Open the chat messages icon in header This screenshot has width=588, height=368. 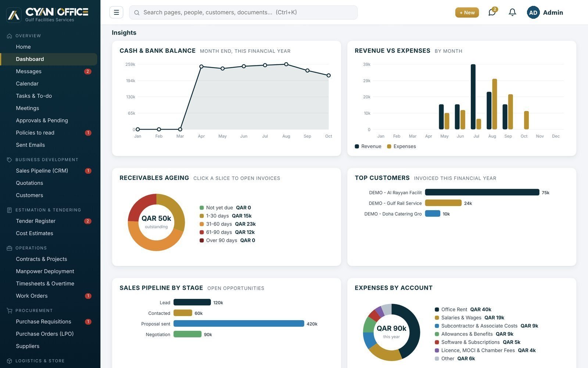click(x=492, y=12)
